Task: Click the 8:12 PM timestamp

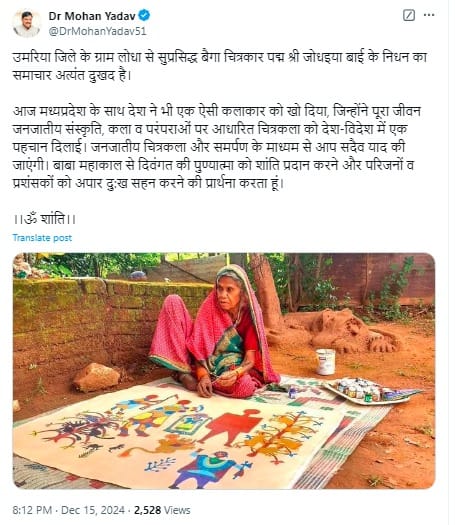Action: click(32, 510)
